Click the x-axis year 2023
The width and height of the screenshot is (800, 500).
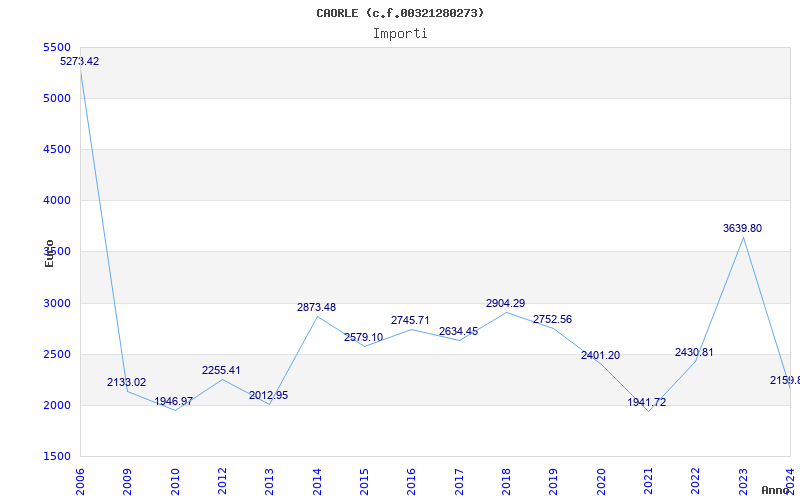(x=743, y=482)
